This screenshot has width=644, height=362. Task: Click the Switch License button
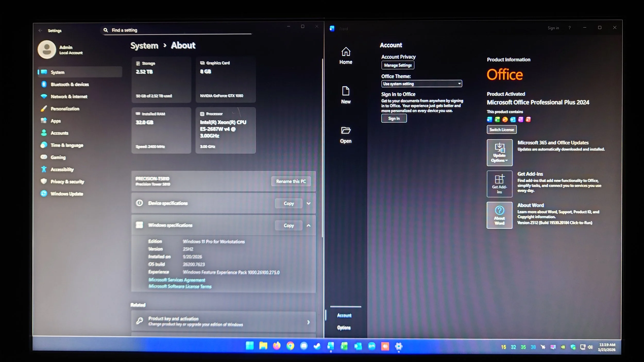[x=501, y=130]
